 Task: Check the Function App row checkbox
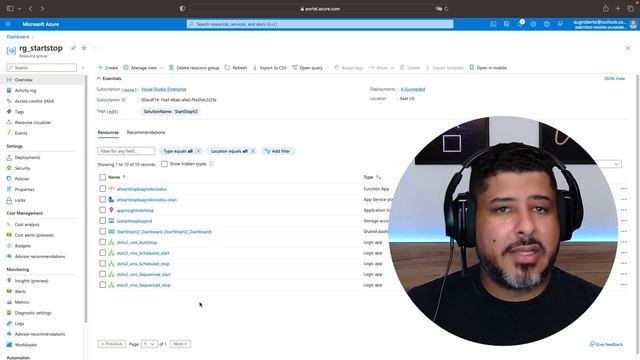coord(102,189)
